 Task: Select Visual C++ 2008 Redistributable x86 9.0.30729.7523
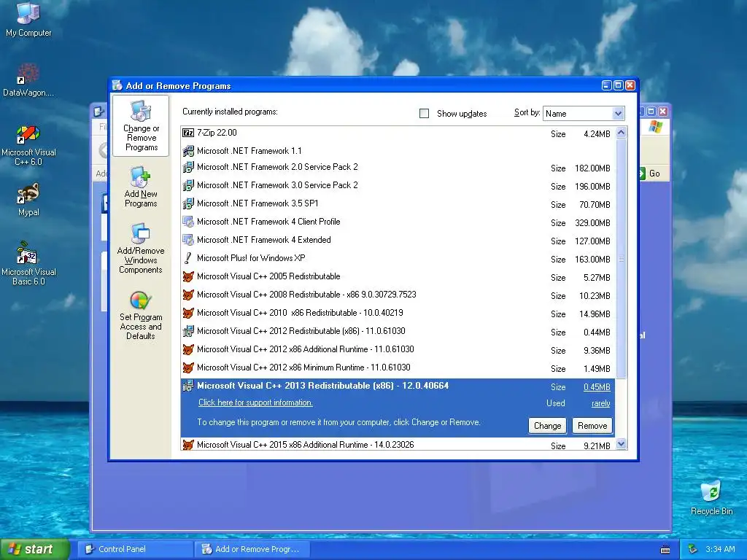[398, 295]
